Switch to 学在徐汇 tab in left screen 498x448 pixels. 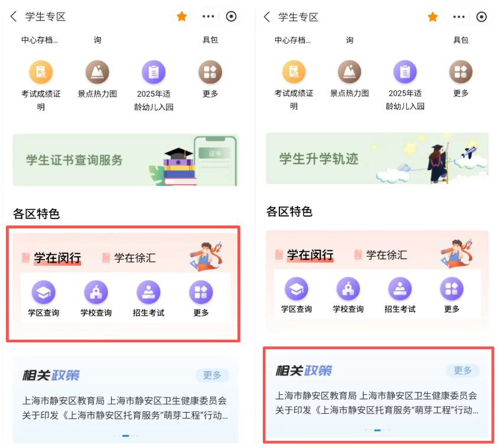pyautogui.click(x=135, y=258)
